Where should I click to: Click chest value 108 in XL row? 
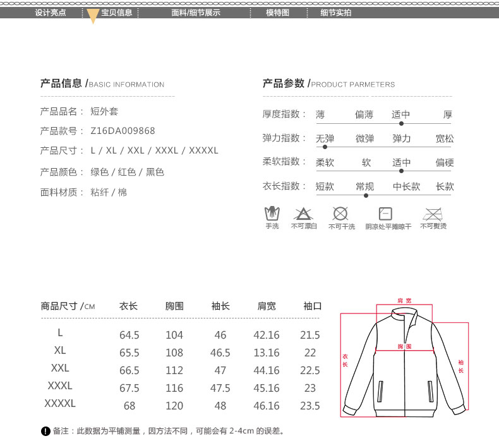tap(174, 353)
